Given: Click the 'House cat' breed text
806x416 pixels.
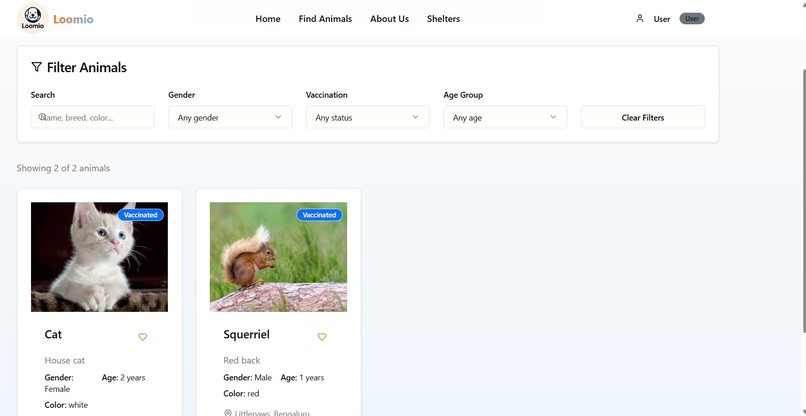Looking at the screenshot, I should 65,360.
